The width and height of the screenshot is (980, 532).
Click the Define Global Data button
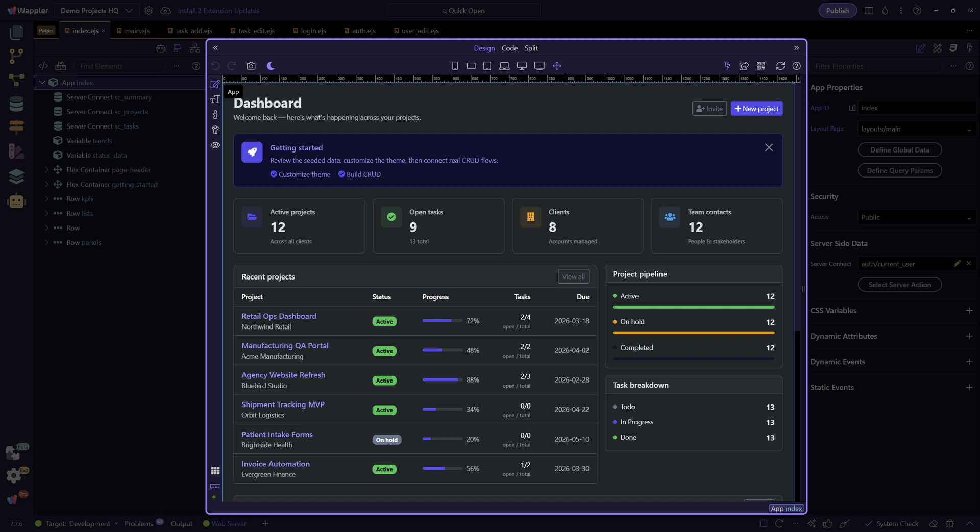pos(899,150)
